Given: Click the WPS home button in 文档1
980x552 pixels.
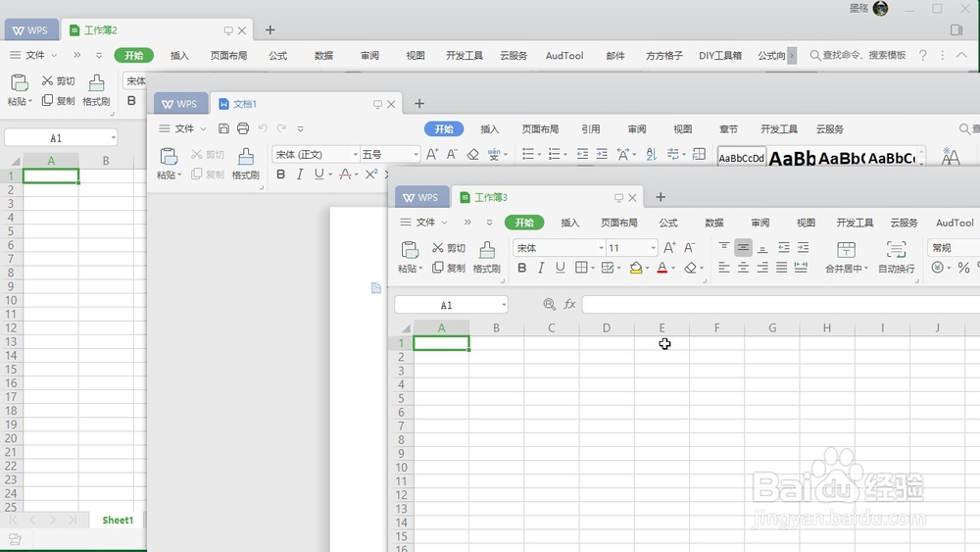Looking at the screenshot, I should 180,104.
